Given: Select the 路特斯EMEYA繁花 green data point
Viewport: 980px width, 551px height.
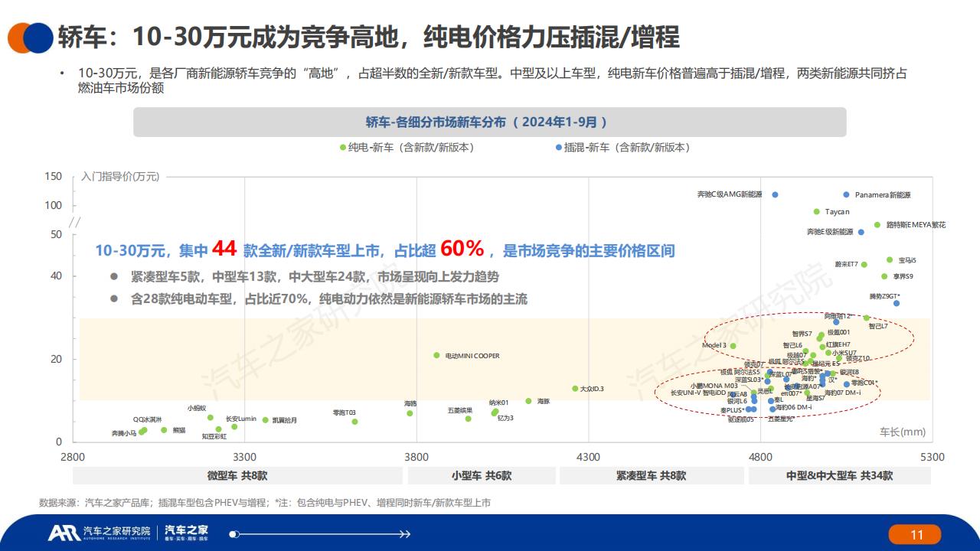Looking at the screenshot, I should click(x=877, y=225).
